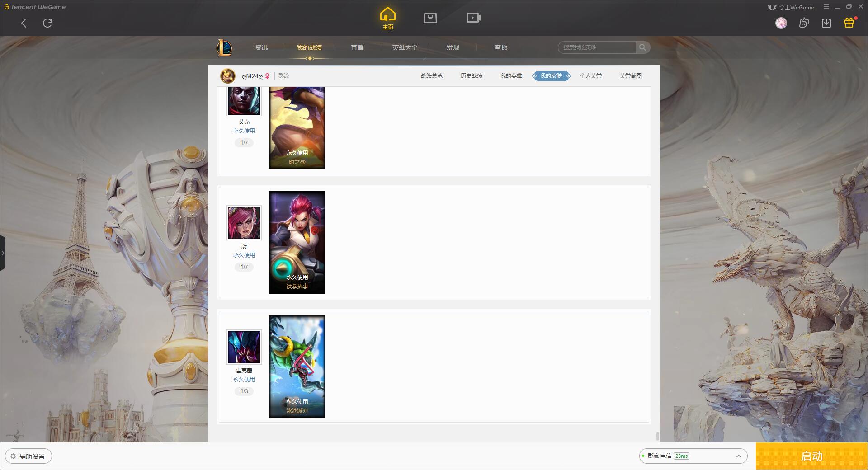Click the 影流 server label beside name
Image resolution: width=868 pixels, height=470 pixels.
tap(284, 76)
